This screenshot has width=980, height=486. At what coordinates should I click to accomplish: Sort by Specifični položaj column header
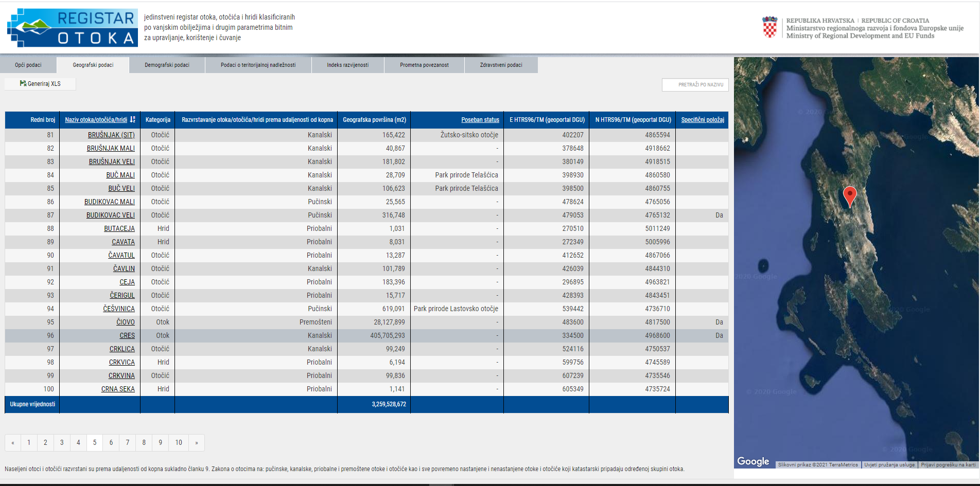pyautogui.click(x=703, y=120)
